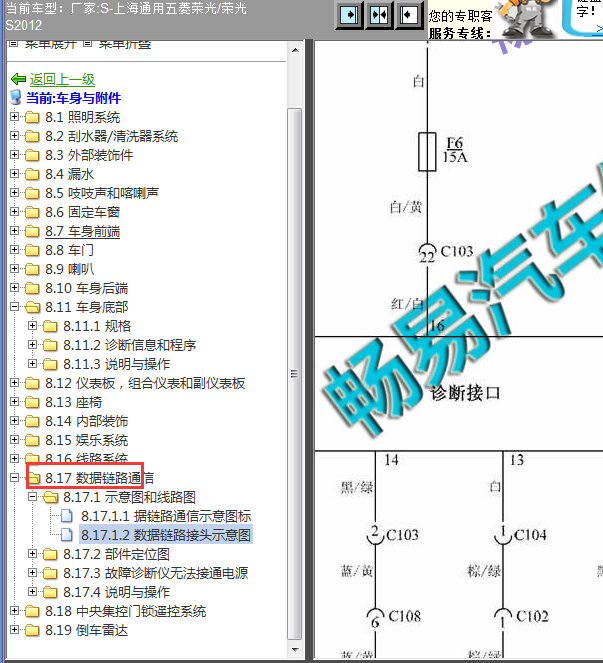
Task: Select 8.7 车身前端 tree item
Action: 82,231
